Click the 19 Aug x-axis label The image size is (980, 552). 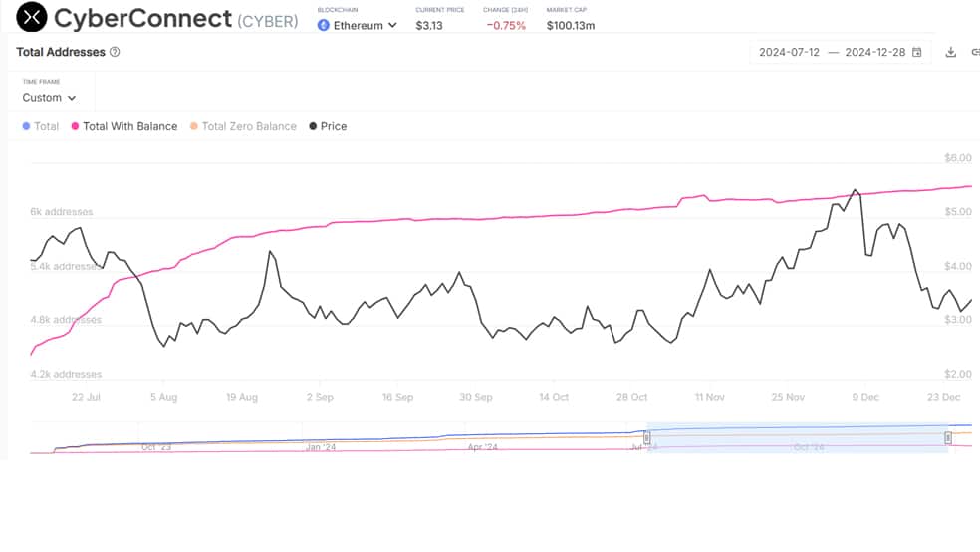(242, 397)
